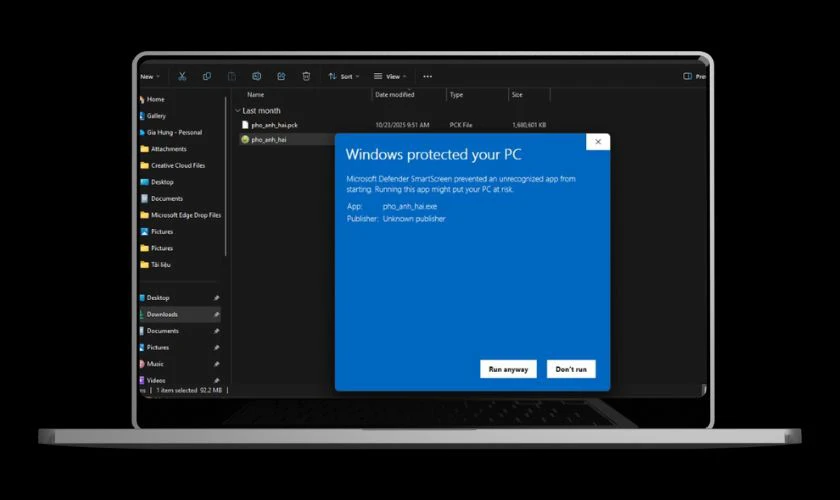
Task: Click the Cut scissors icon in toolbar
Action: point(182,76)
